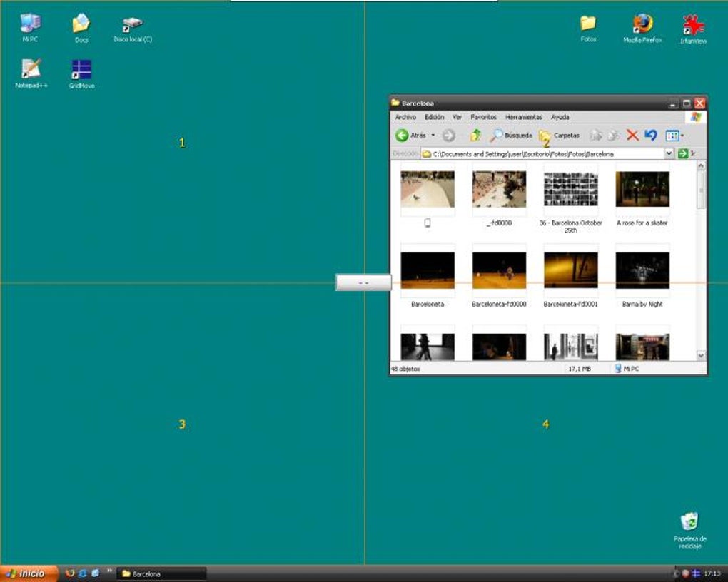This screenshot has height=582, width=728.
Task: Click the blue Undo arrow toolbar icon
Action: point(651,135)
